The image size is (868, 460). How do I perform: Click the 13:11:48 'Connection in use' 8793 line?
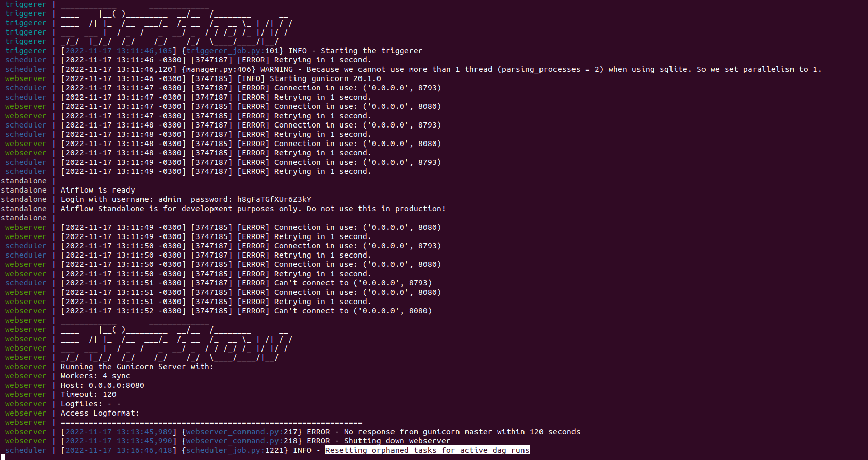251,125
